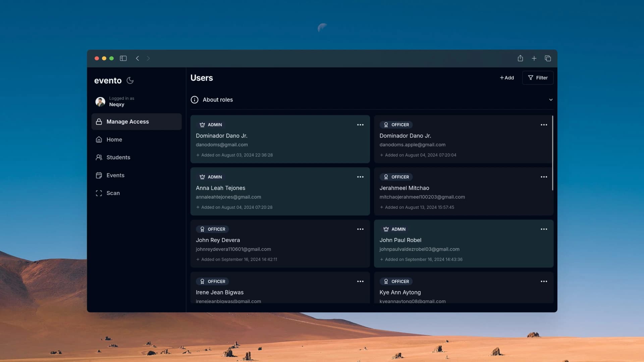Click the About roles info icon
The image size is (644, 362).
click(195, 100)
